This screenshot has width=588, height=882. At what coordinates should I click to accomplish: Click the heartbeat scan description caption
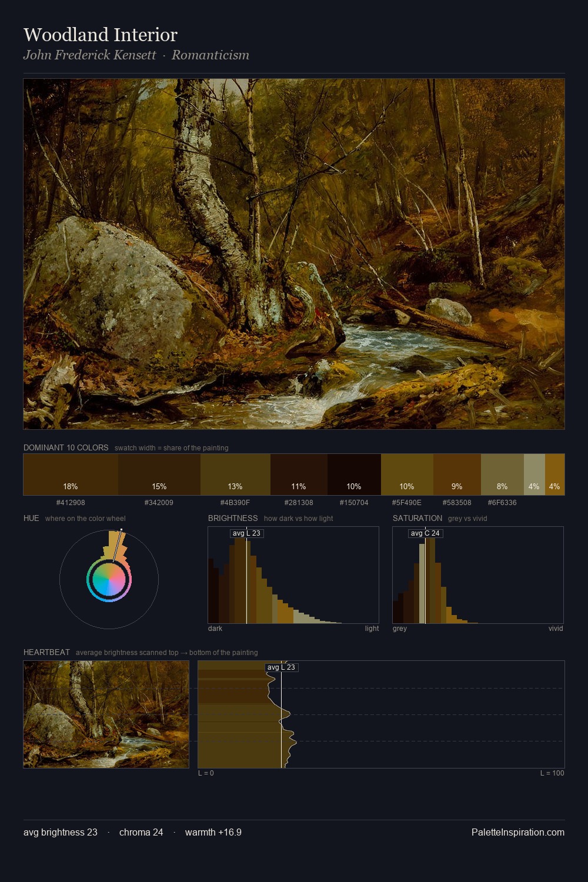pos(167,653)
